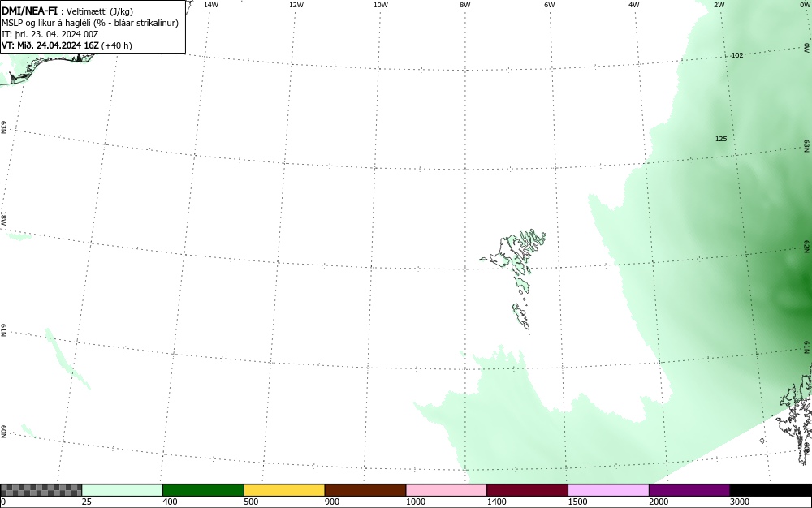Click the "12W" longitude label
The image size is (812, 508).
click(x=296, y=5)
